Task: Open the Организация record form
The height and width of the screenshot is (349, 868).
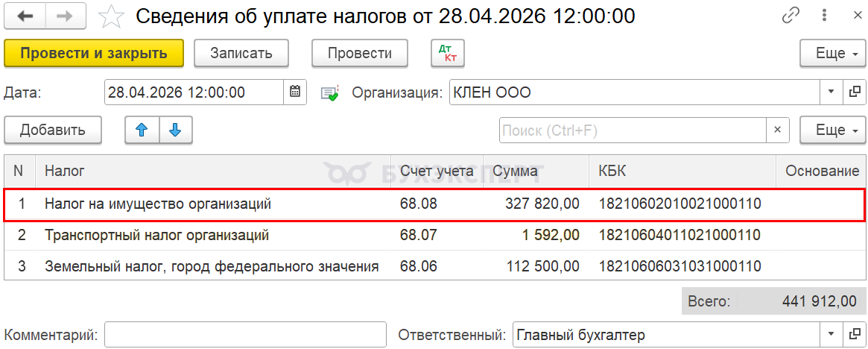Action: [x=855, y=92]
